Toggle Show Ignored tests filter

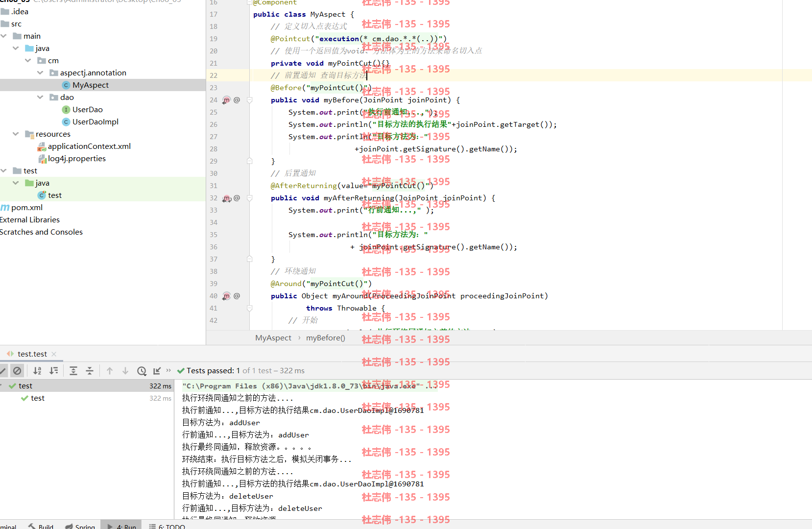tap(17, 371)
